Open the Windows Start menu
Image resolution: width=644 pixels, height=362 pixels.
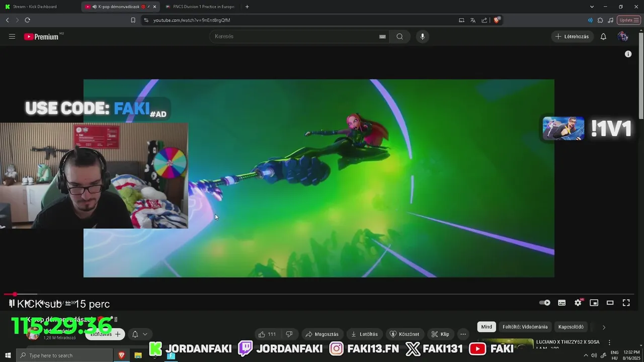(8, 355)
